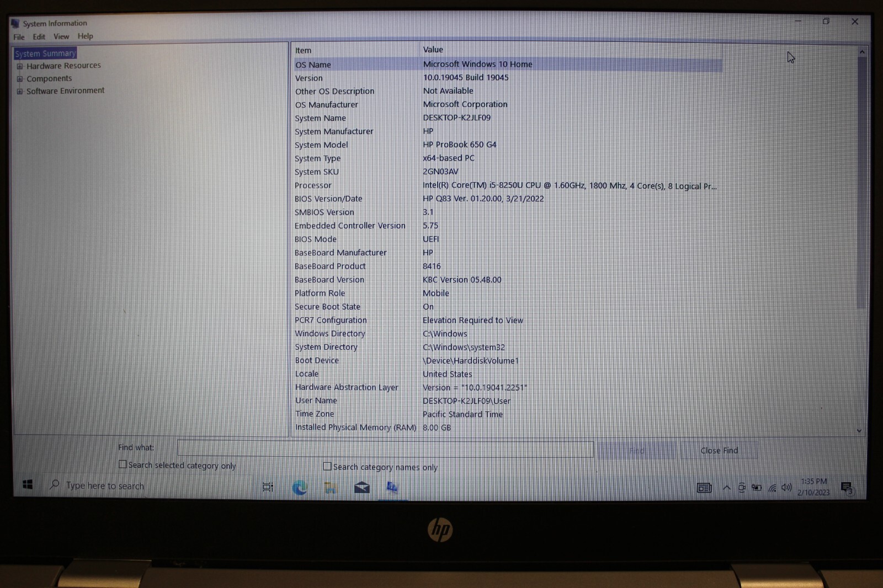This screenshot has height=588, width=883.
Task: Expand the Hardware Resources node
Action: click(x=20, y=66)
